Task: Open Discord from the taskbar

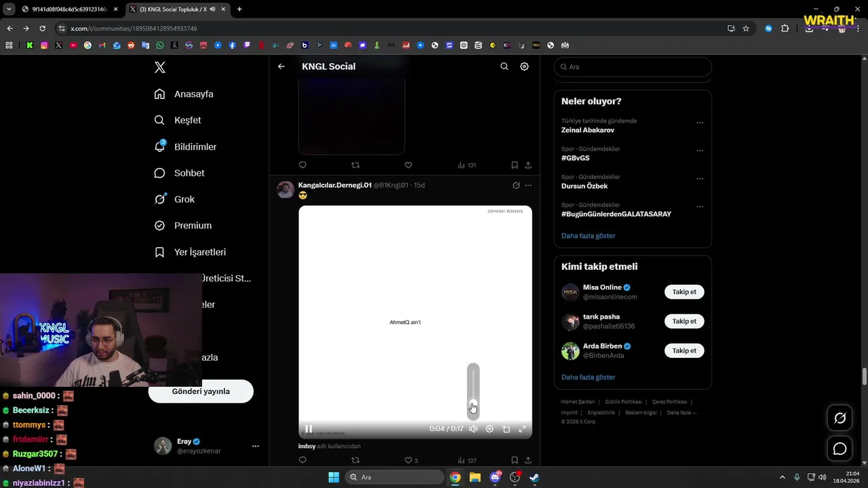Action: point(495,477)
